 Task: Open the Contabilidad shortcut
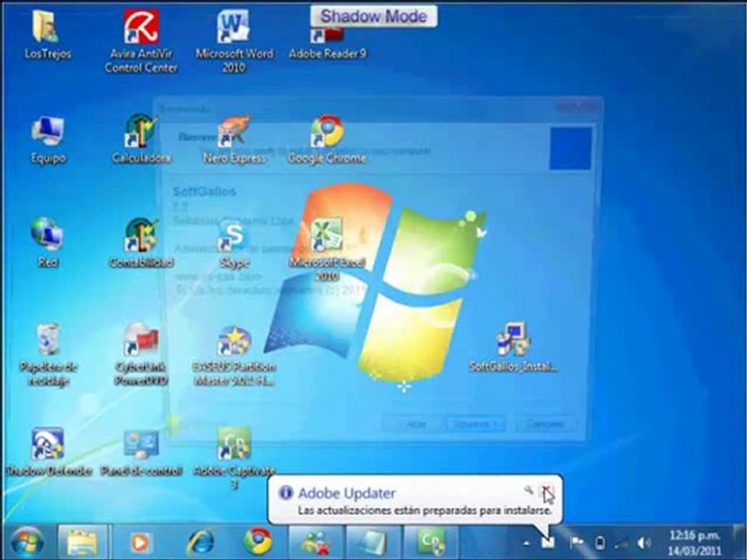tap(141, 243)
